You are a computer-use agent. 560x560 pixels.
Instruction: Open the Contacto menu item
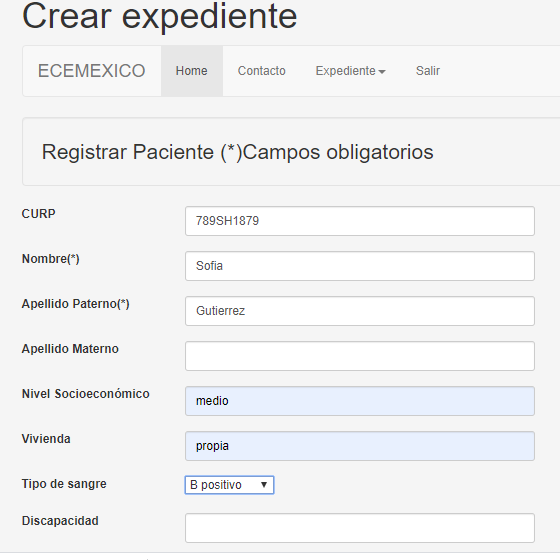point(262,71)
